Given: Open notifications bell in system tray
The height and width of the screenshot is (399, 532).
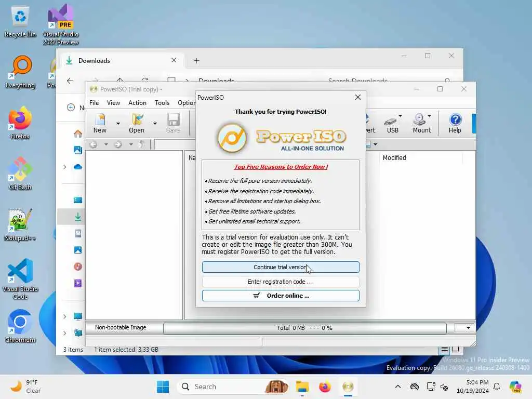Looking at the screenshot, I should [497, 387].
